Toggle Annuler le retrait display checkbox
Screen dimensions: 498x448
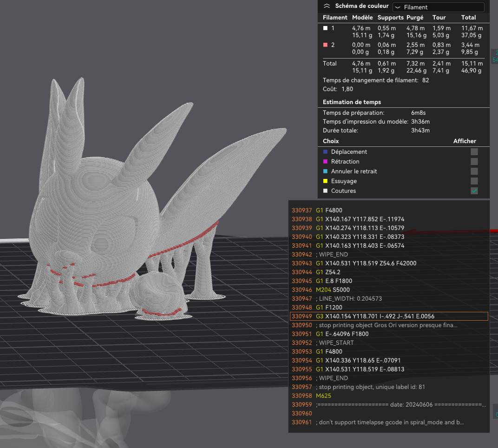click(474, 171)
